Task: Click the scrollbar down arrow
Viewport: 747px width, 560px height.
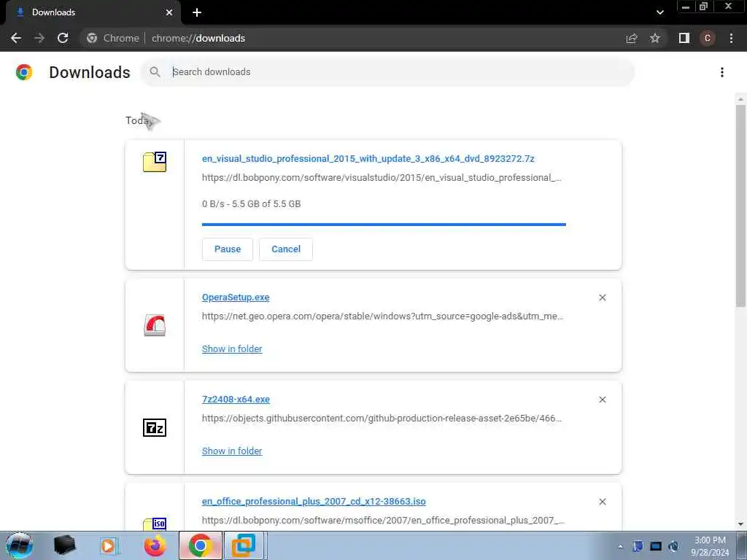Action: point(740,524)
